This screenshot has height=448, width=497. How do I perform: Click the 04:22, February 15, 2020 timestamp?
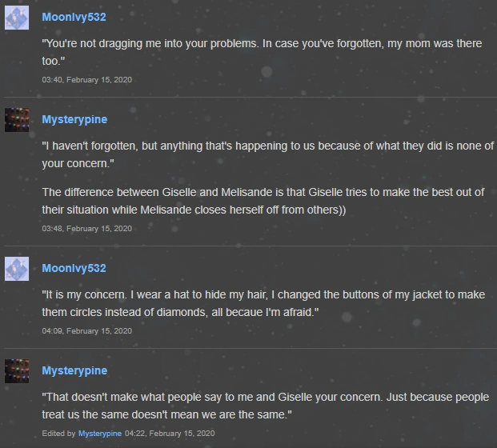(x=170, y=433)
